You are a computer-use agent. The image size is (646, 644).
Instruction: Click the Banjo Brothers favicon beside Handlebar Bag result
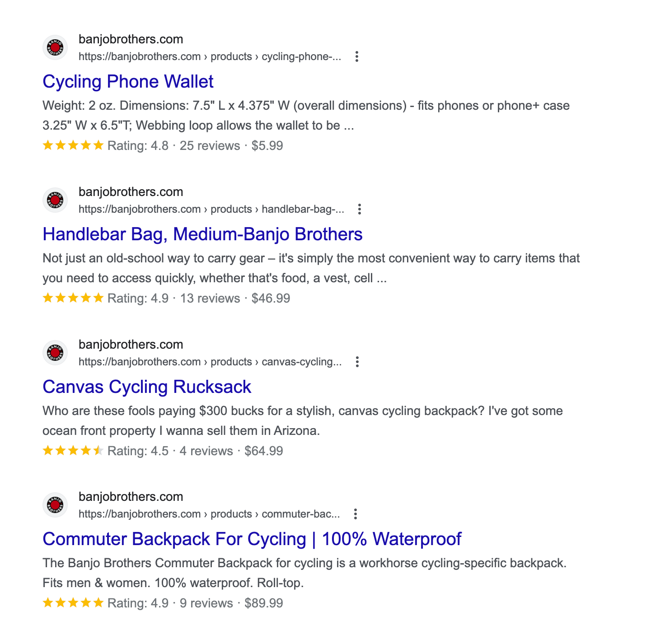click(x=55, y=200)
